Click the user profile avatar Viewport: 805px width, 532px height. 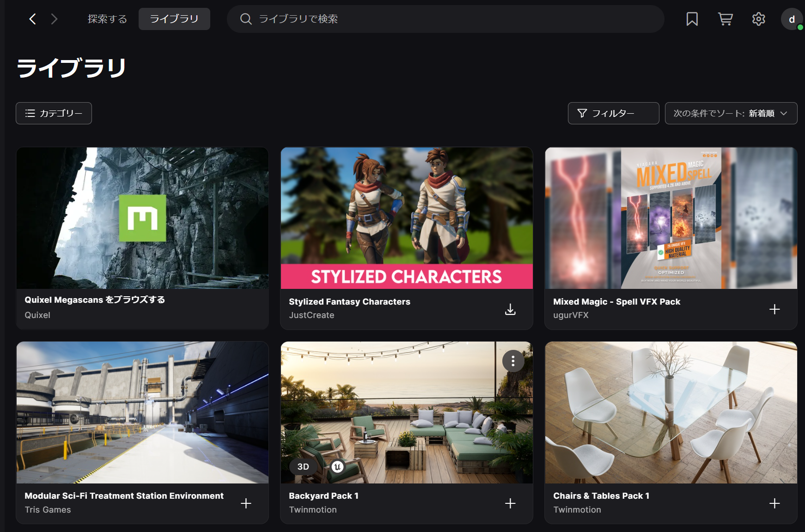point(792,19)
